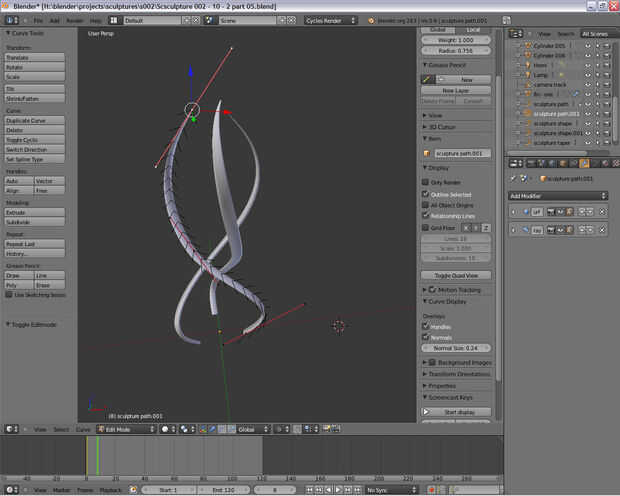Click the outliner editor type icon
Image resolution: width=620 pixels, height=496 pixels.
[x=515, y=33]
